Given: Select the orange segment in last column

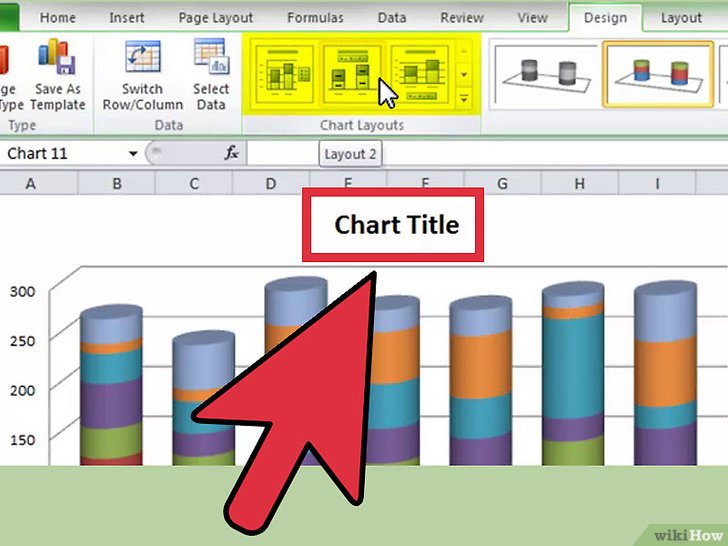Looking at the screenshot, I should 665,371.
